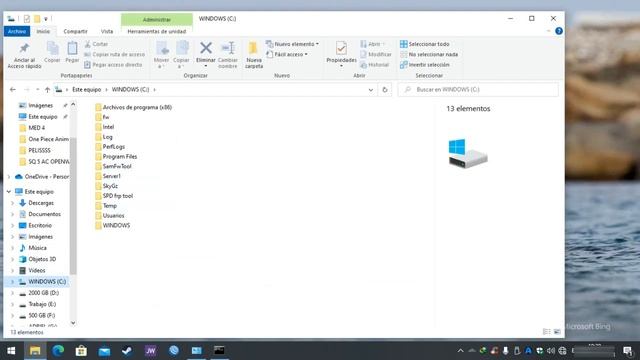Switch to the Vista ribbon tab

(x=107, y=31)
